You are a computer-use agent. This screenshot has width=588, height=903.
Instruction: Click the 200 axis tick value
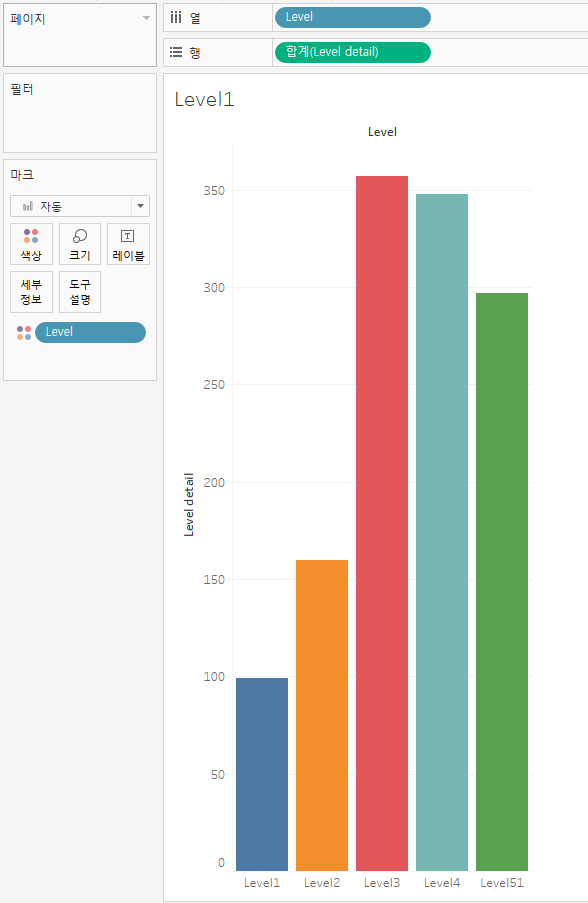click(x=214, y=483)
